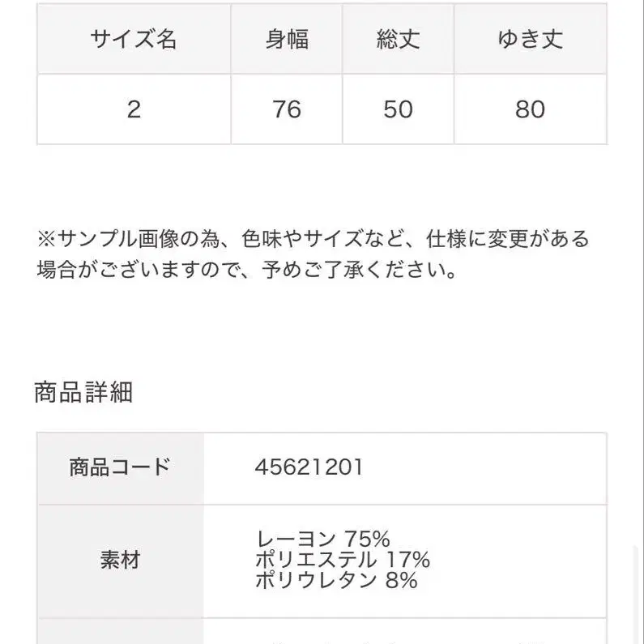Select the 商品コード label cell
644x644 pixels.
120,467
